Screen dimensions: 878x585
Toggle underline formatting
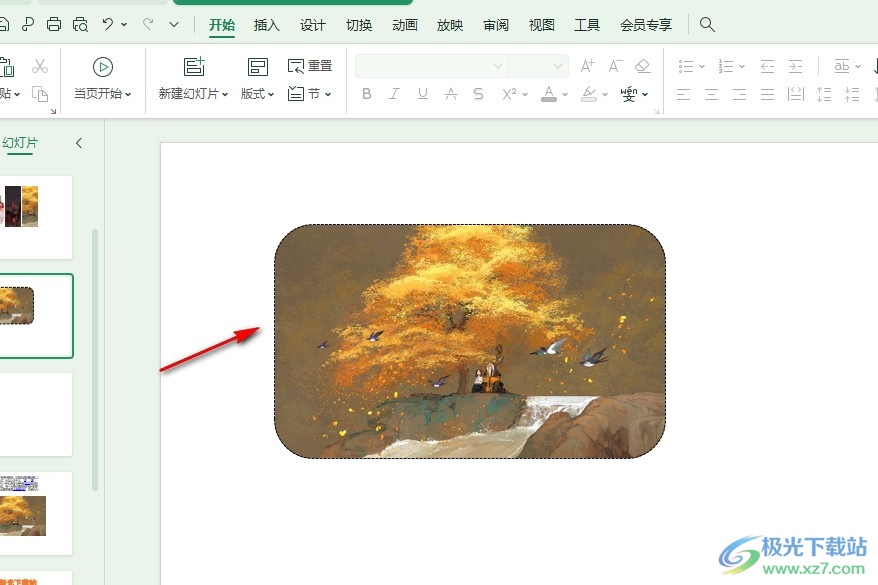423,94
